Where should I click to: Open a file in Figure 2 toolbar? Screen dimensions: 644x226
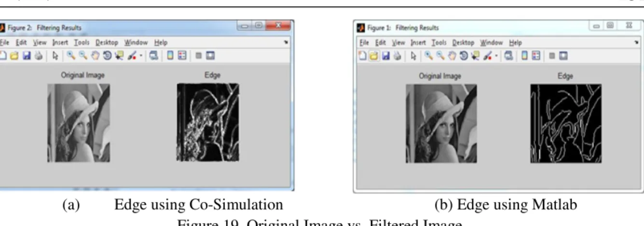point(14,56)
